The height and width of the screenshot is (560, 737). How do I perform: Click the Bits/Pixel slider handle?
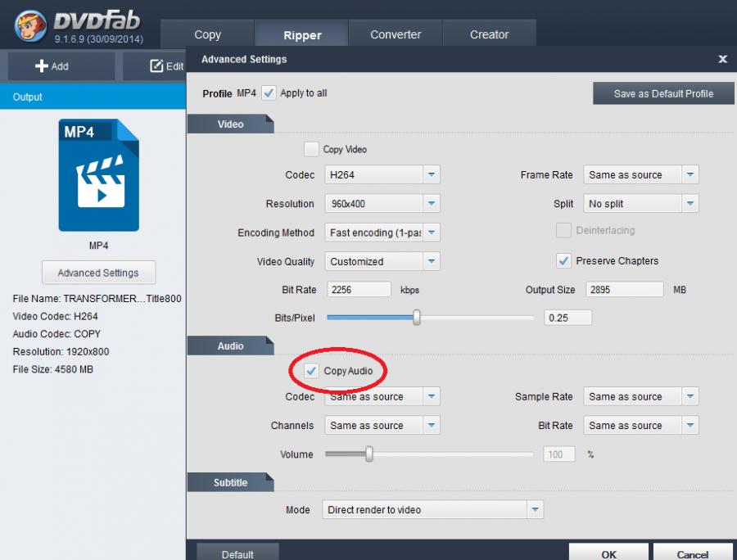point(417,318)
